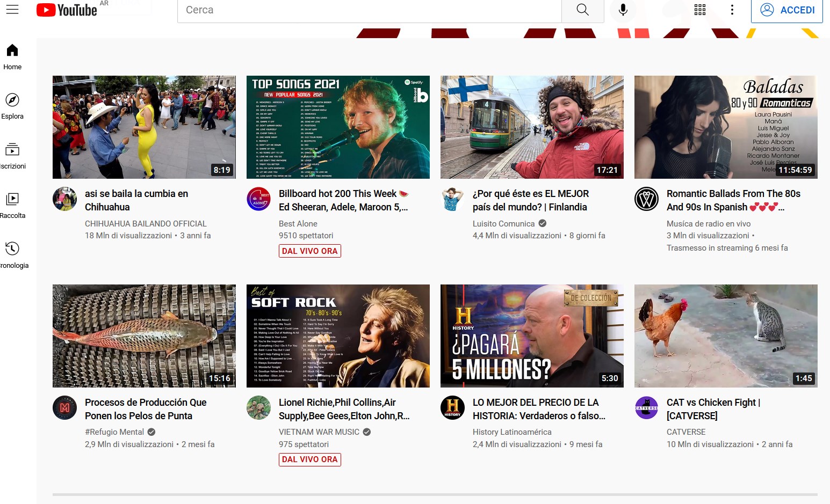This screenshot has width=830, height=504.
Task: Click the YouTube logo
Action: tap(67, 10)
